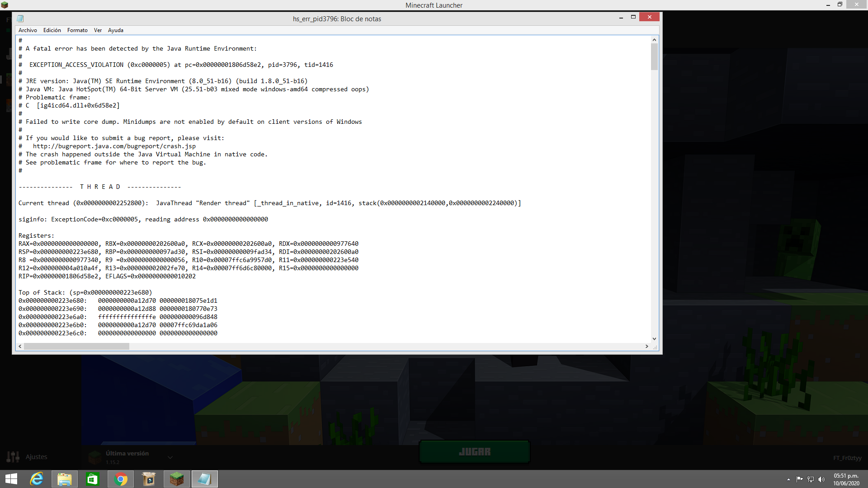Open the Ver menu

pos(98,30)
